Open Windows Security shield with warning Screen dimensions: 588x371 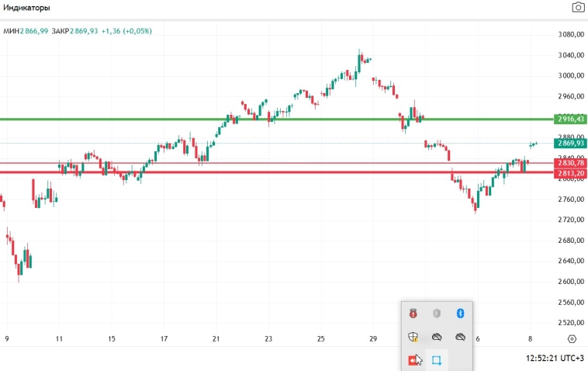tap(414, 337)
